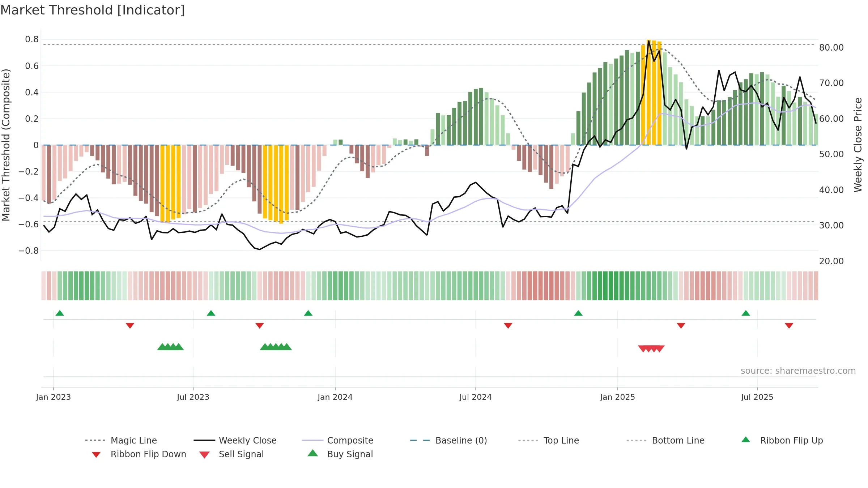The width and height of the screenshot is (868, 488).
Task: Click the Jul 2023 x-axis label
Action: 193,397
